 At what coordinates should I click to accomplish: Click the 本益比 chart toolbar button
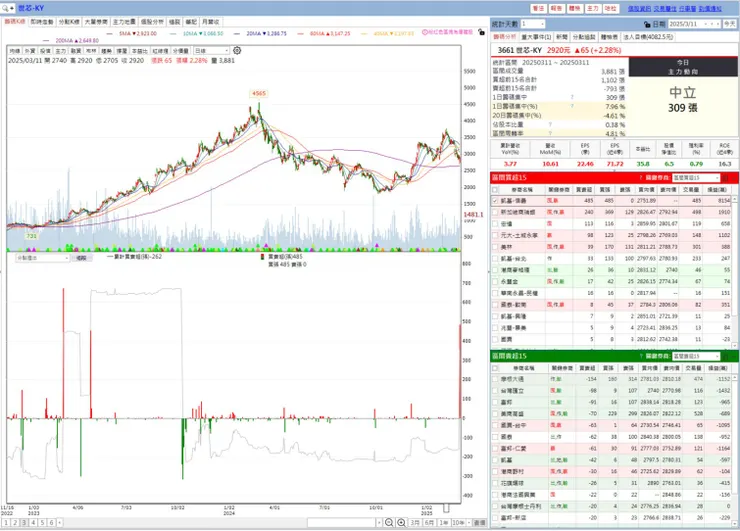pos(139,51)
